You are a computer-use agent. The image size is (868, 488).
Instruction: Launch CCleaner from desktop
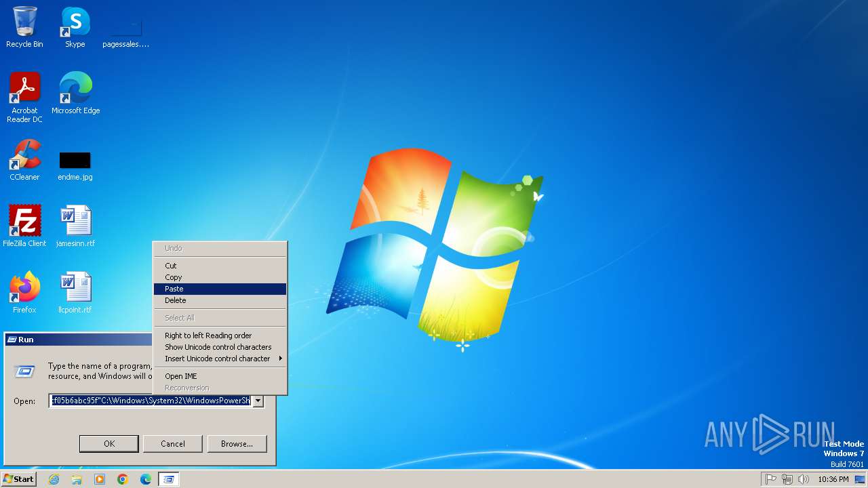coord(24,160)
